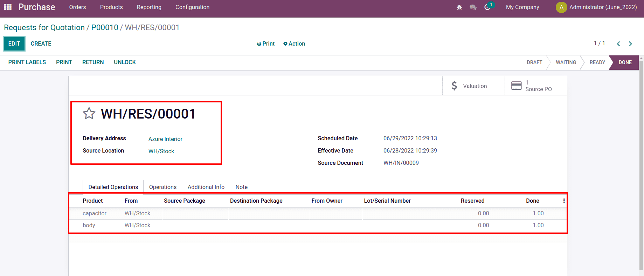The width and height of the screenshot is (644, 276).
Task: Click Reserved 0.00 in body row
Action: (484, 225)
